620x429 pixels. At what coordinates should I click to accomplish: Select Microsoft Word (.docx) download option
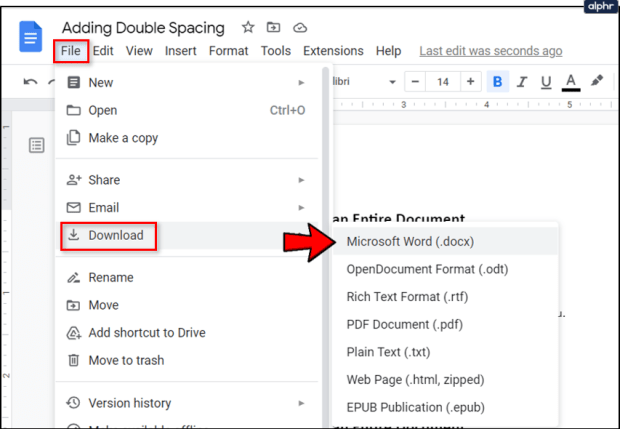pyautogui.click(x=409, y=241)
